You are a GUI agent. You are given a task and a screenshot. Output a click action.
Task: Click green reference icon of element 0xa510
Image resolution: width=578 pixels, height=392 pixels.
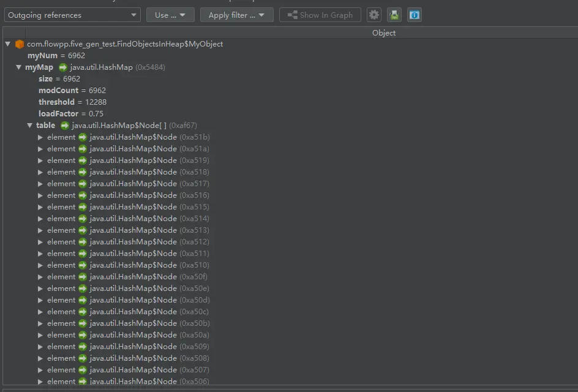tap(83, 265)
